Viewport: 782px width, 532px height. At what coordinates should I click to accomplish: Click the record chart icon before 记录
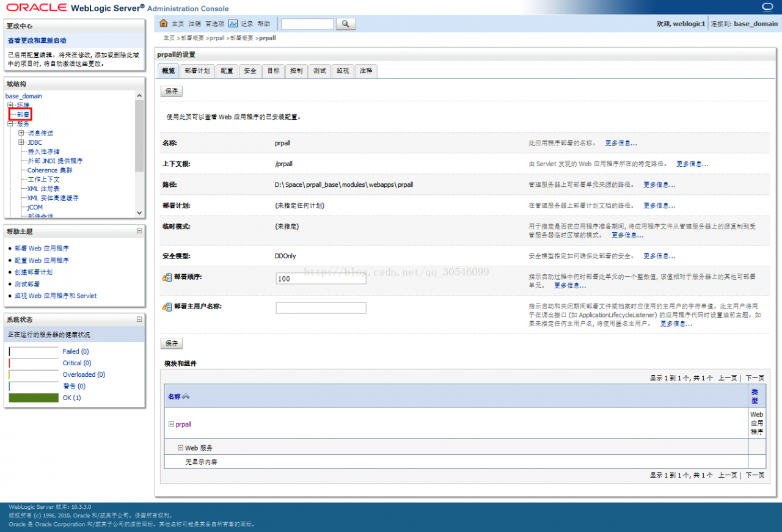click(x=233, y=24)
